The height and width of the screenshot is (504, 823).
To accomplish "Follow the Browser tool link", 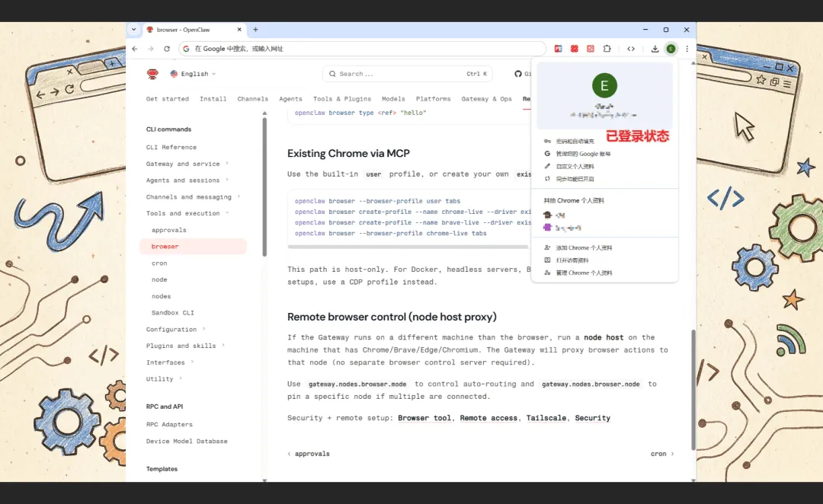I will click(x=424, y=418).
